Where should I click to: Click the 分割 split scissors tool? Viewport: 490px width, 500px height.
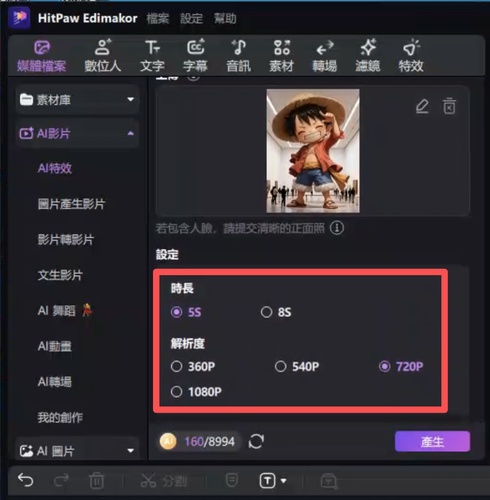pyautogui.click(x=163, y=480)
